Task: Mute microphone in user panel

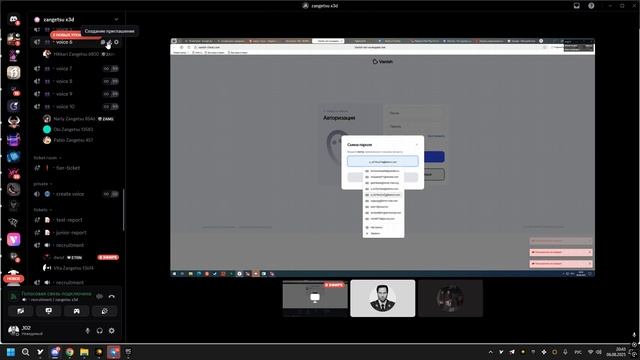Action: 87,331
